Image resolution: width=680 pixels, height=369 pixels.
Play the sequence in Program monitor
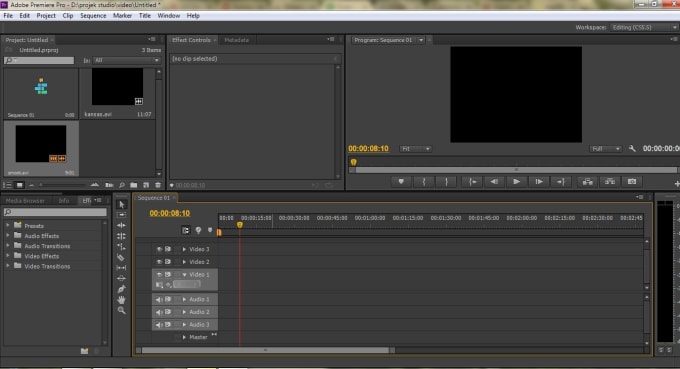(516, 182)
